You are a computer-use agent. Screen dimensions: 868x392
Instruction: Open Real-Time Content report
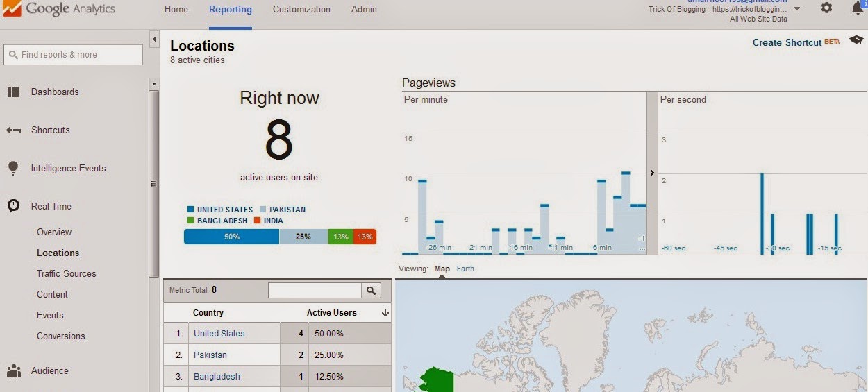(52, 294)
